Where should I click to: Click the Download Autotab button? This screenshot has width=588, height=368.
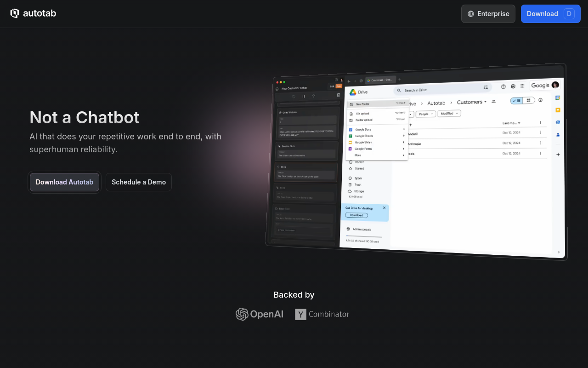click(64, 182)
